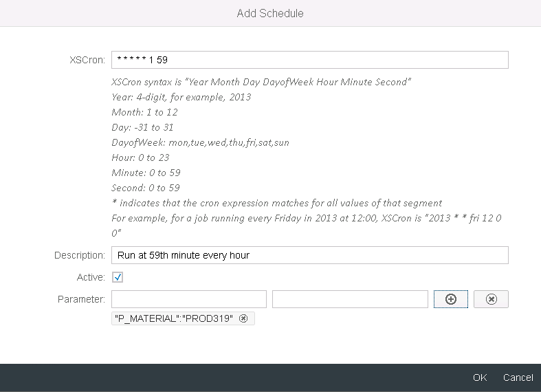Viewport: 541px width, 392px height.
Task: Select the "P_MATERIAL":"PROD319" parameter token
Action: coord(175,318)
